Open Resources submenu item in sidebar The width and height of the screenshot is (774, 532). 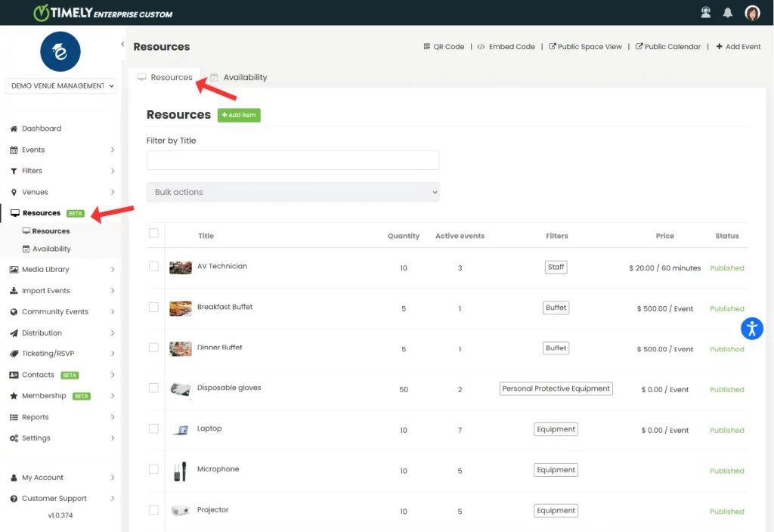click(x=46, y=231)
